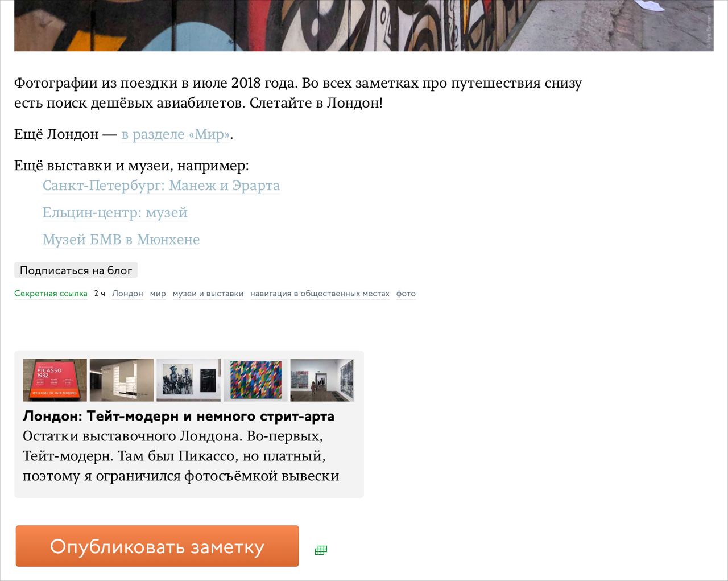Click the green grid icon beside publish button
Screen dimensions: 728x581
coord(321,550)
